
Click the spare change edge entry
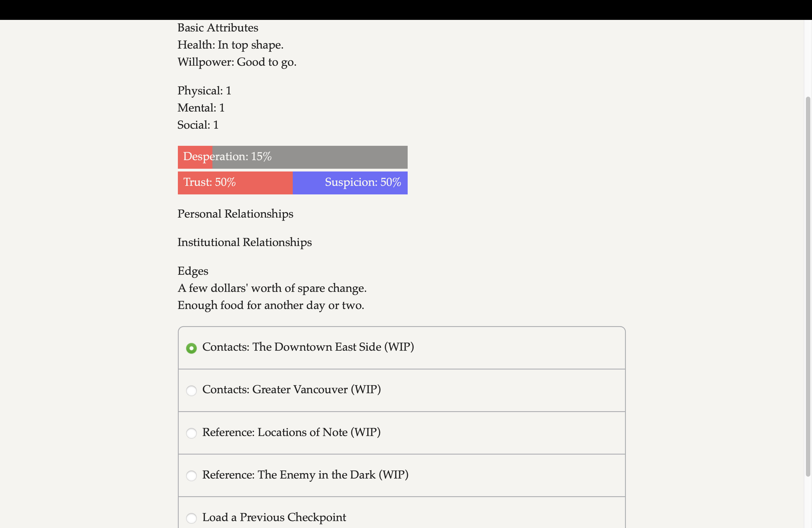(x=272, y=288)
